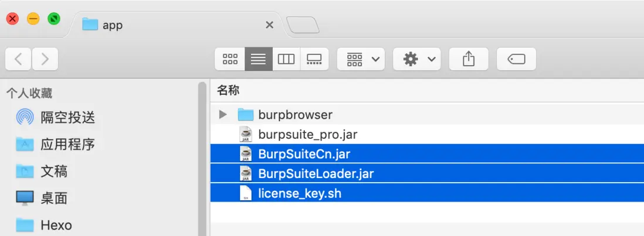Open the gear action menu
Screen dimensions: 644x236
coord(417,59)
